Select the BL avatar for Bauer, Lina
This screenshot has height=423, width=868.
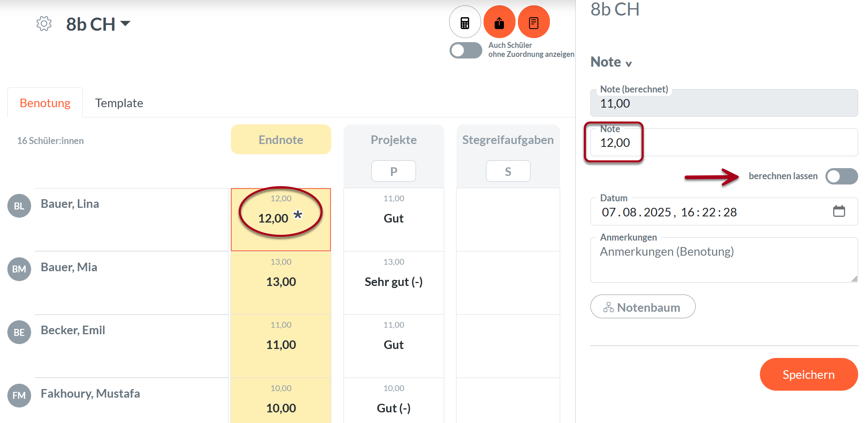point(19,206)
